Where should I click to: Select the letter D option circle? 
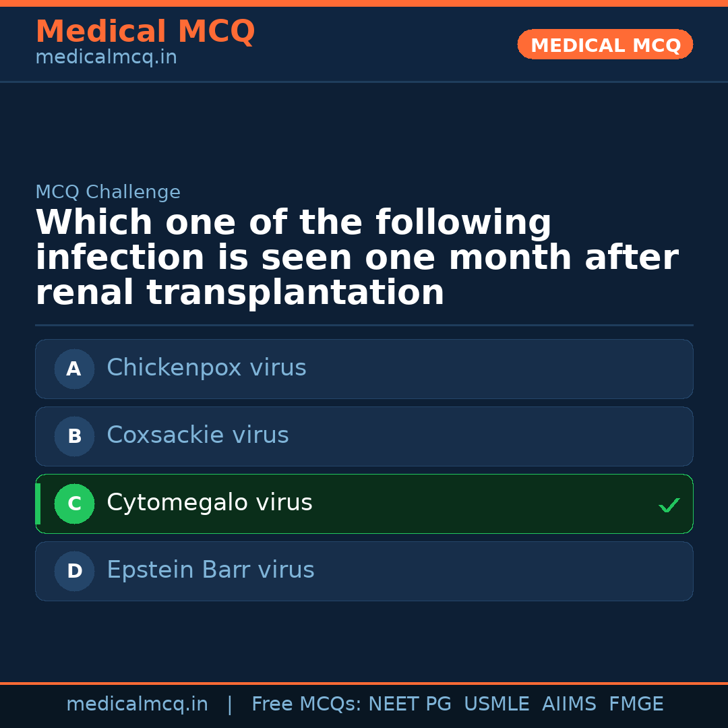[x=74, y=571]
